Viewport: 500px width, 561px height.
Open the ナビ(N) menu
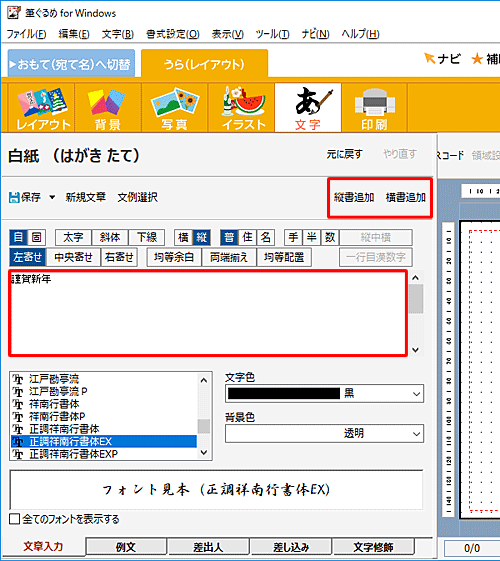point(315,34)
